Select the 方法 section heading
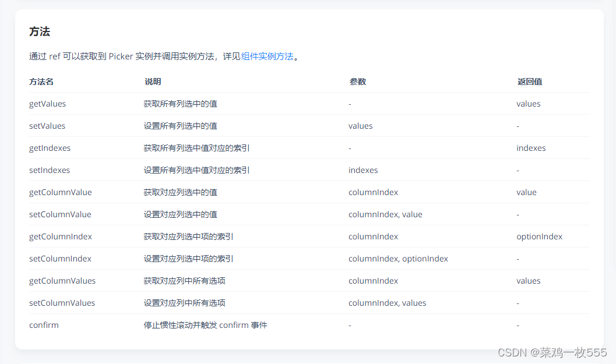The height and width of the screenshot is (364, 616). (39, 32)
